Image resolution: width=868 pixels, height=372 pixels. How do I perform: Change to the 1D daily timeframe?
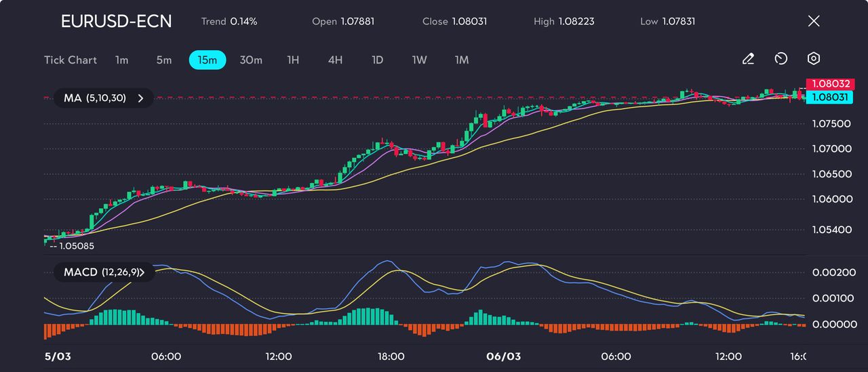click(378, 60)
